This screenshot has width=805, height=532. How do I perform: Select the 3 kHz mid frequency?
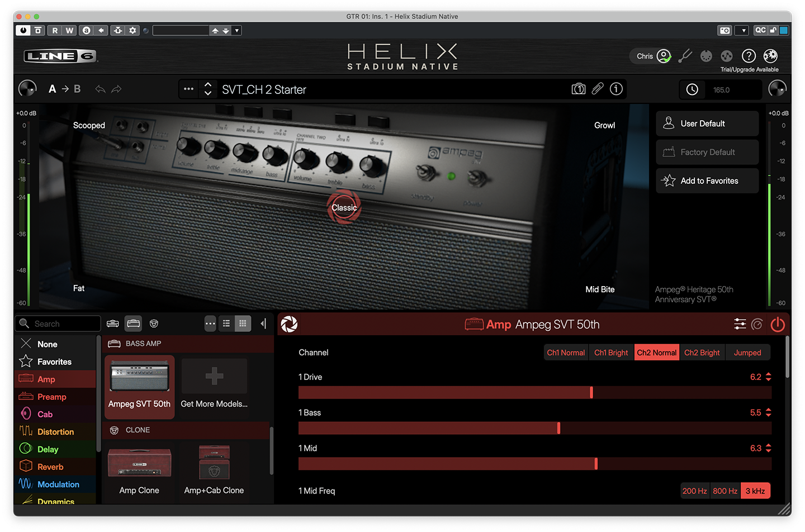(755, 491)
